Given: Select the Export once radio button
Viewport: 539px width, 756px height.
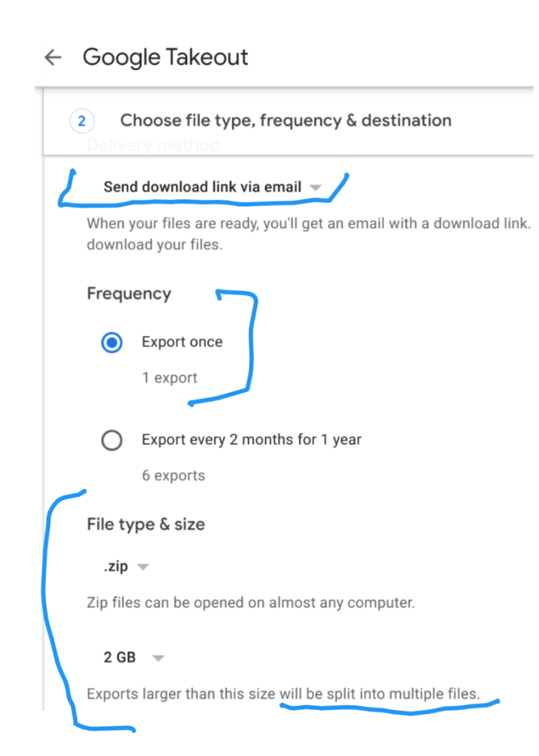Looking at the screenshot, I should (111, 343).
